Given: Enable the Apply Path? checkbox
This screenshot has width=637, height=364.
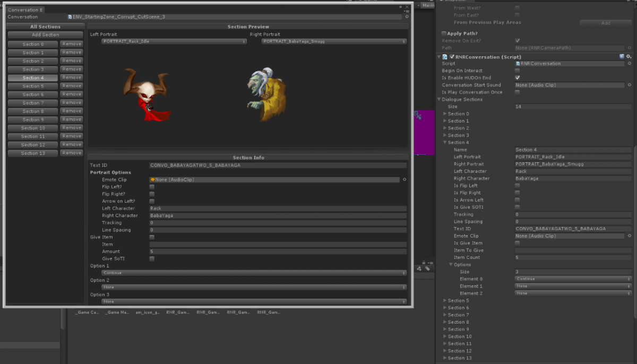Looking at the screenshot, I should pos(444,33).
